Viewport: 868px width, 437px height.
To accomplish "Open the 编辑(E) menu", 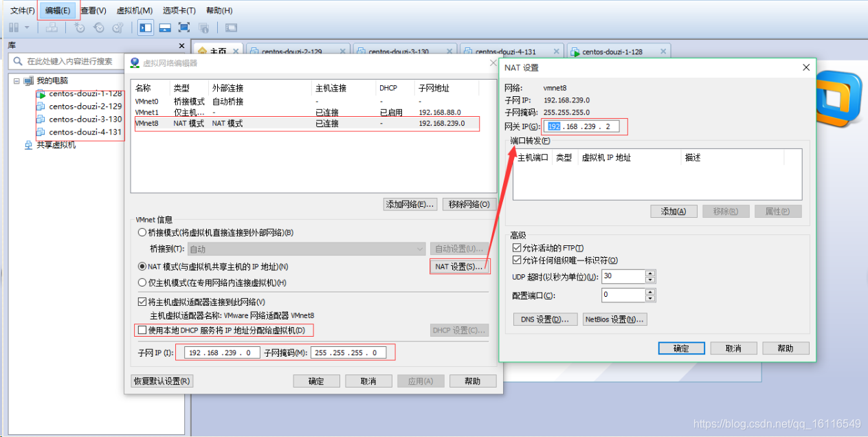I will point(58,10).
